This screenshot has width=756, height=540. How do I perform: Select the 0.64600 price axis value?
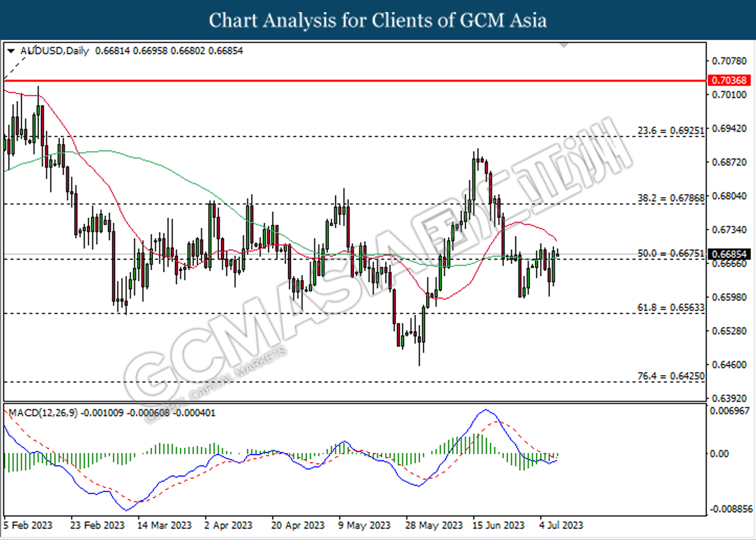coord(729,365)
